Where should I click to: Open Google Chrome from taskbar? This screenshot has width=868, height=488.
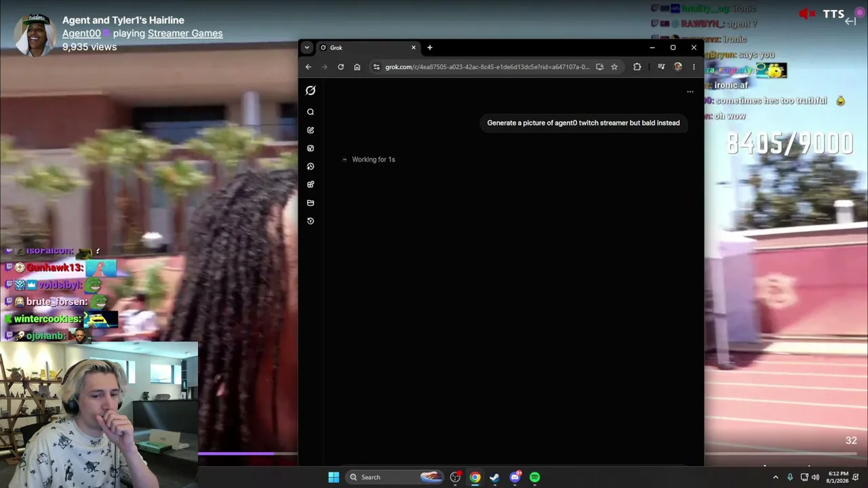coord(475,477)
